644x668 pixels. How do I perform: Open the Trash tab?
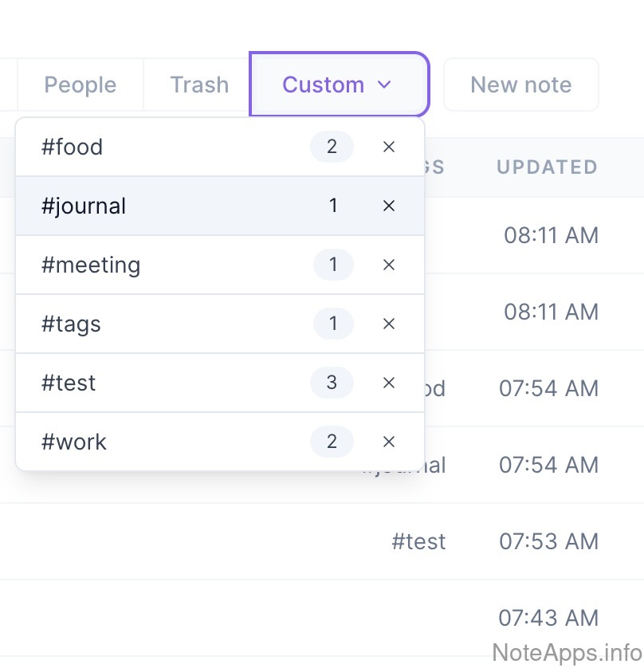[x=199, y=84]
